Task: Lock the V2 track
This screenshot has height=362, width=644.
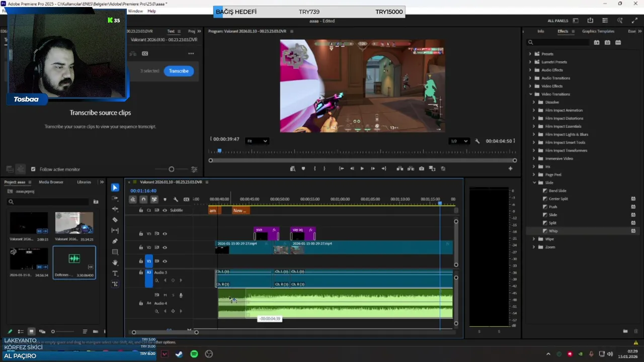Action: pos(141,247)
